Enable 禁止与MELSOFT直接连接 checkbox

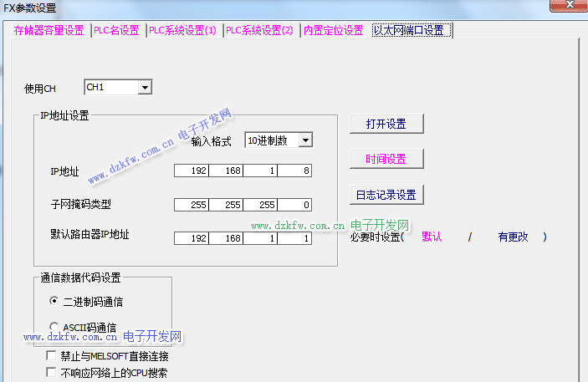[52, 357]
